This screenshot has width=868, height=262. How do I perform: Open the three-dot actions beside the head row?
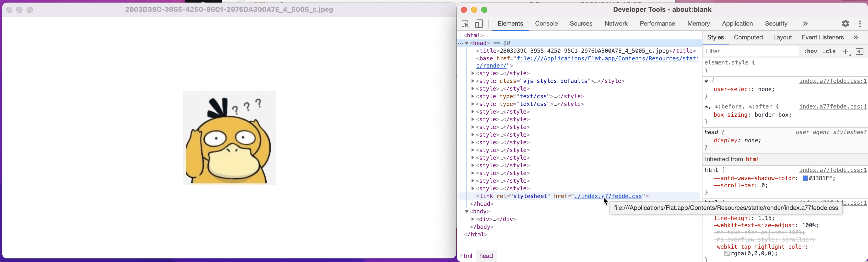tap(461, 43)
